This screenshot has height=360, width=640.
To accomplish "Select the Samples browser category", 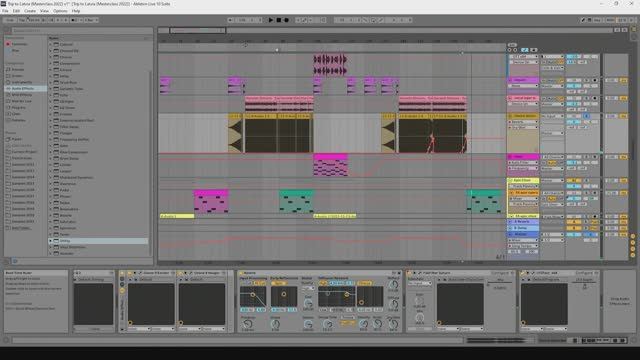I will 18,120.
